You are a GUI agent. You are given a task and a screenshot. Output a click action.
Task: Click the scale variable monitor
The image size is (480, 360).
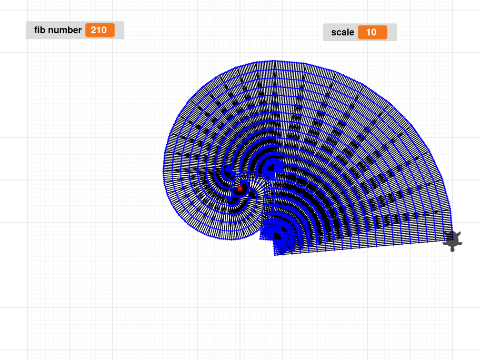point(360,32)
